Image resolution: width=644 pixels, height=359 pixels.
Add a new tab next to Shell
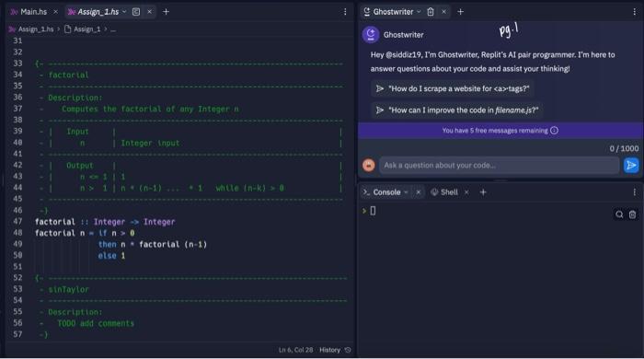483,192
